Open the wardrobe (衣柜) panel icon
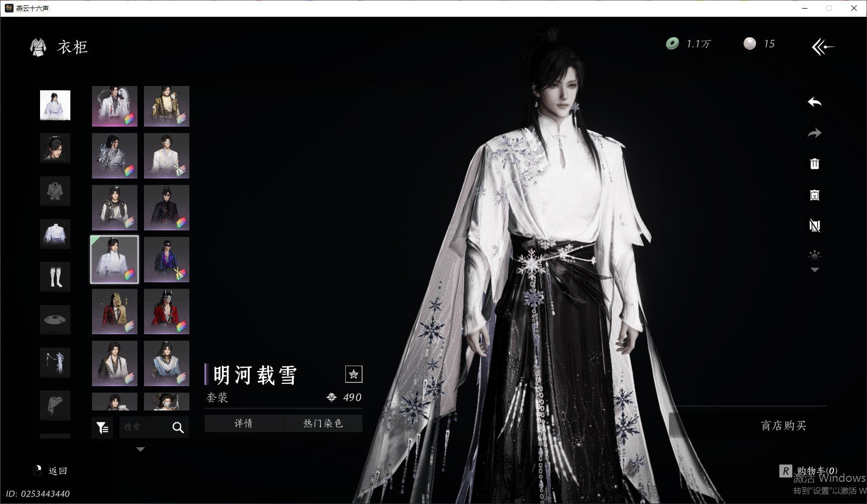Image resolution: width=867 pixels, height=504 pixels. 38,48
